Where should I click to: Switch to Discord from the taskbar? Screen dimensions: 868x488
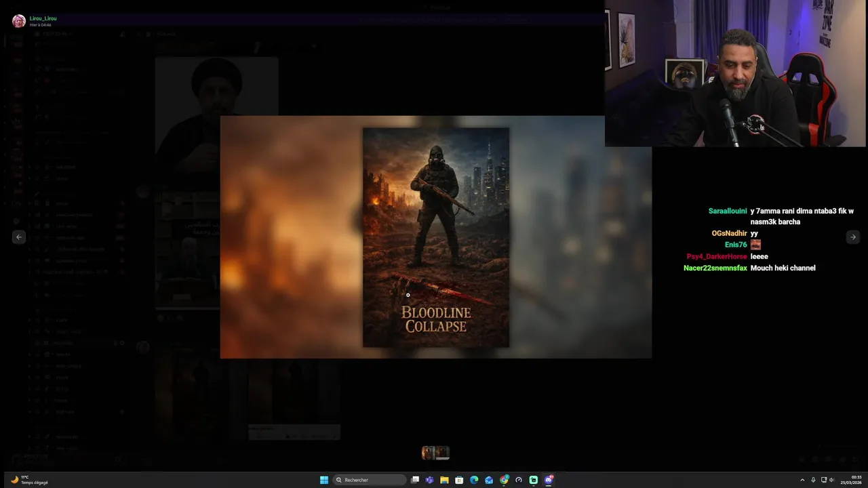pos(549,480)
